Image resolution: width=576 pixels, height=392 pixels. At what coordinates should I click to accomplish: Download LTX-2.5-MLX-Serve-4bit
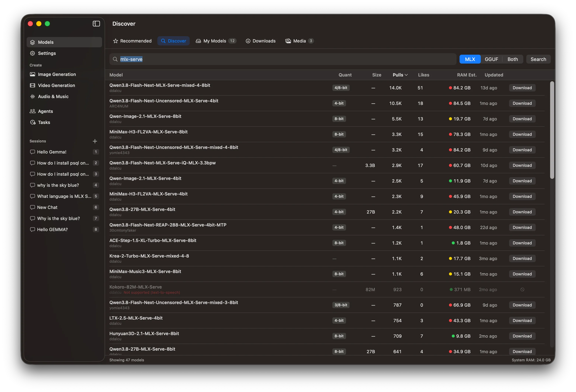522,321
